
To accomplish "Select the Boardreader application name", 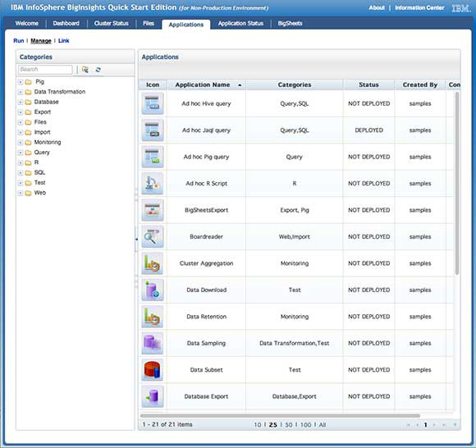I will [x=207, y=237].
